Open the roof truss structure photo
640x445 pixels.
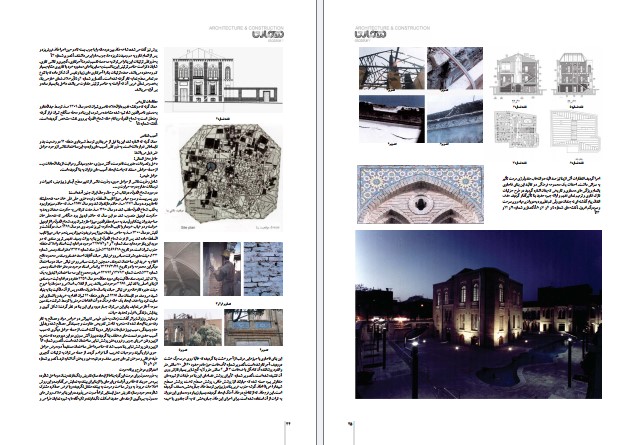coord(392,68)
